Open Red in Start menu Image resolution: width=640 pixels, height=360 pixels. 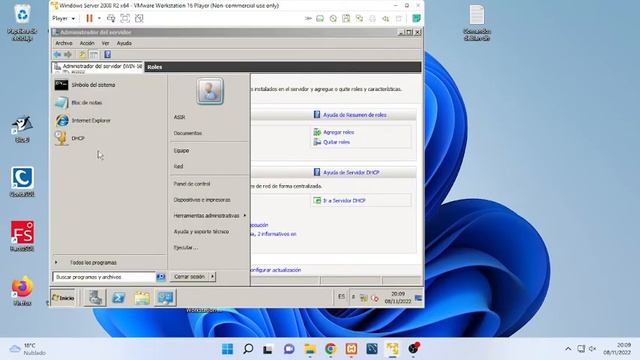tap(178, 167)
